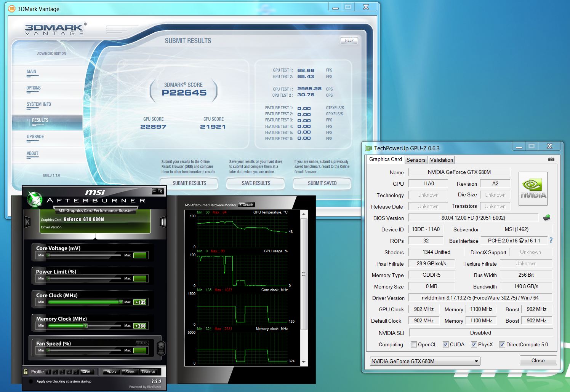570x392 pixels.
Task: Click the 3DMark Vantage title bar icon
Action: click(12, 8)
